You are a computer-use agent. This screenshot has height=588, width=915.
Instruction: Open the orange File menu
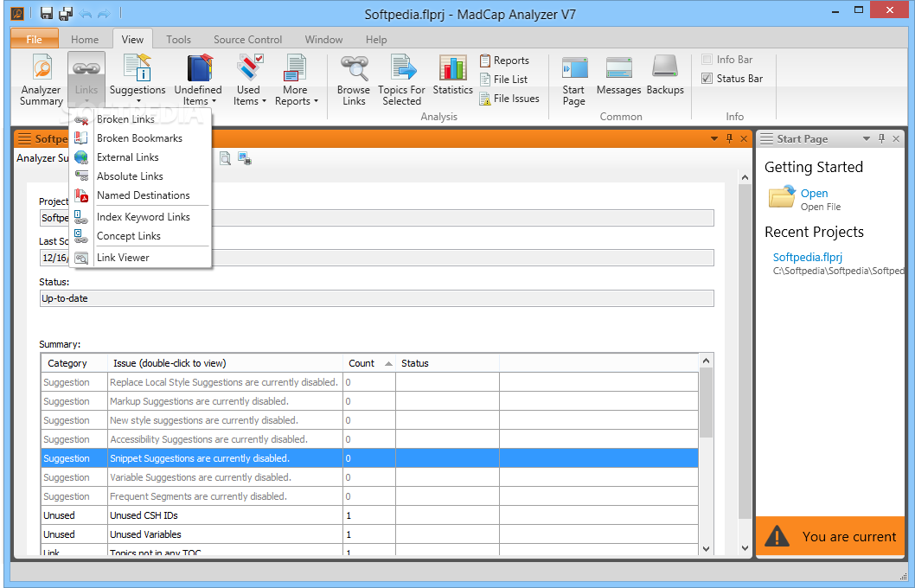[x=35, y=39]
